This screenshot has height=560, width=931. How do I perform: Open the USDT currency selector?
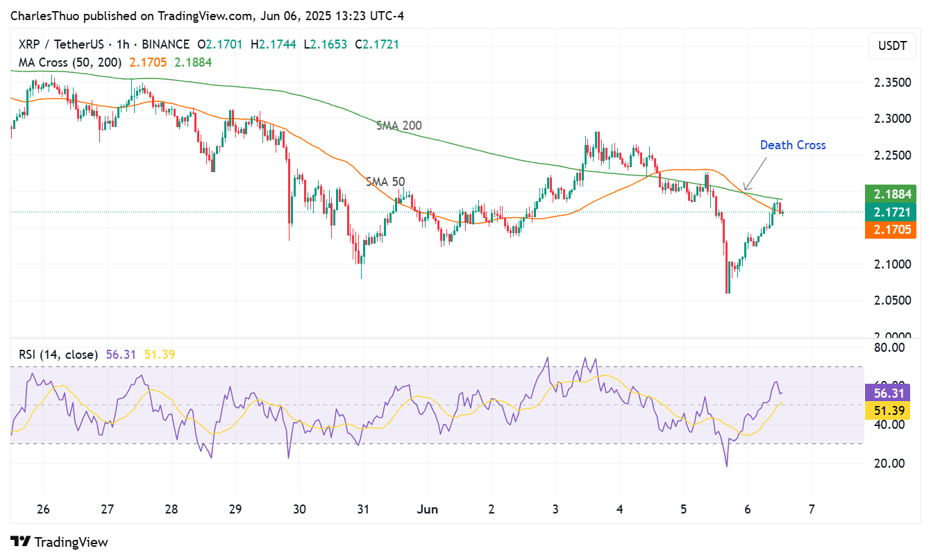tap(892, 46)
